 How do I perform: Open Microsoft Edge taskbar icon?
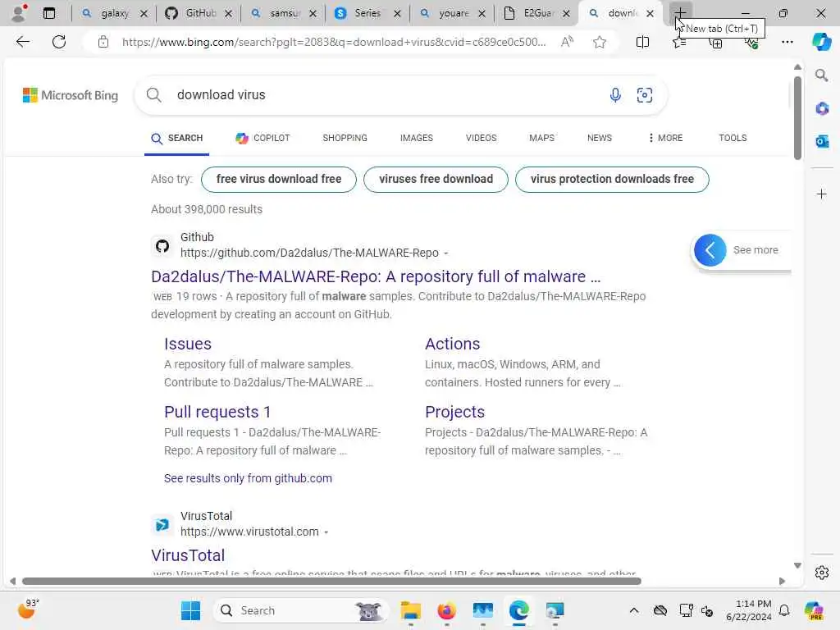coord(518,610)
